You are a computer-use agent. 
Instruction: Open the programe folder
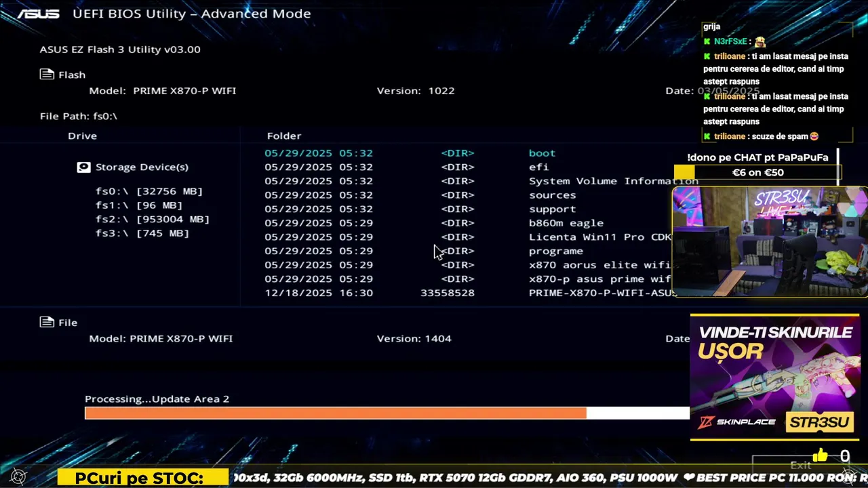(x=556, y=251)
